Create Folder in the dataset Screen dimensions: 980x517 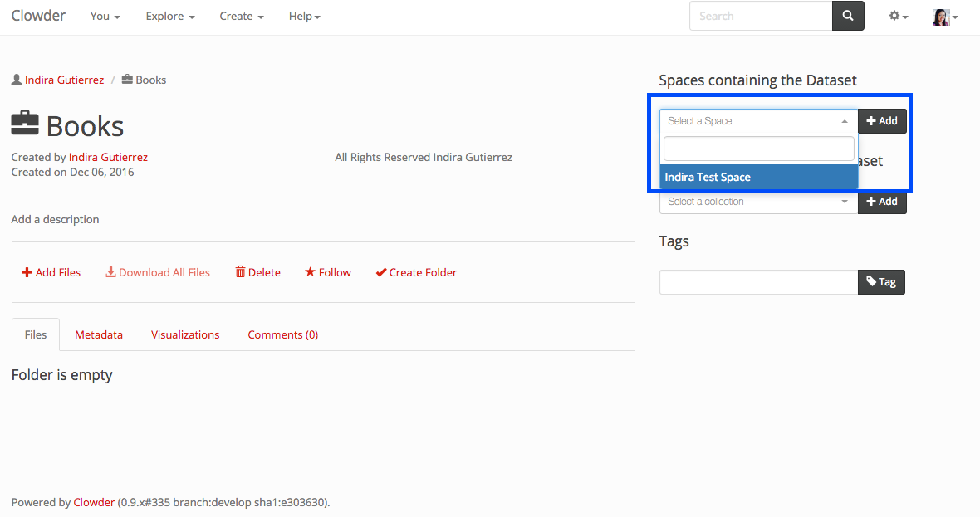coord(416,272)
